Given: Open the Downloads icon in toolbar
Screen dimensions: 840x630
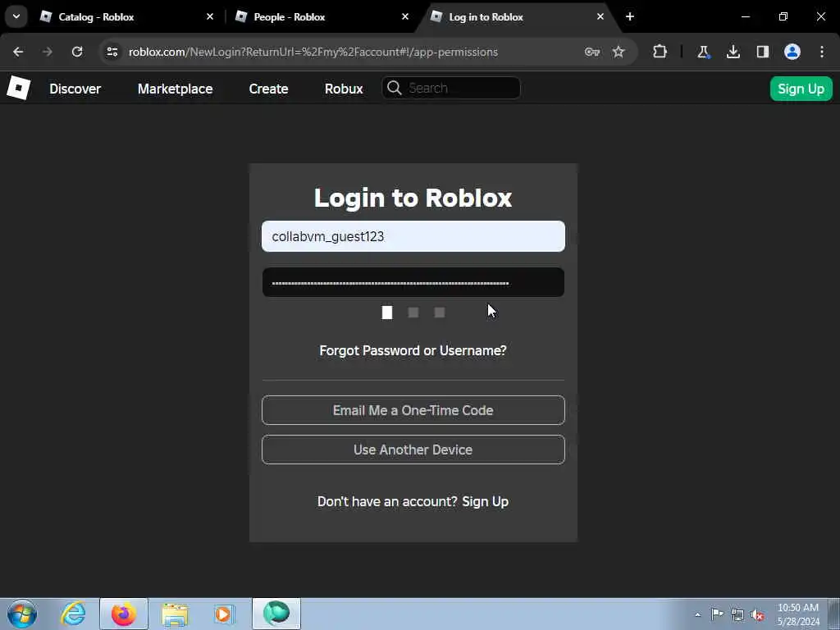Looking at the screenshot, I should point(733,52).
